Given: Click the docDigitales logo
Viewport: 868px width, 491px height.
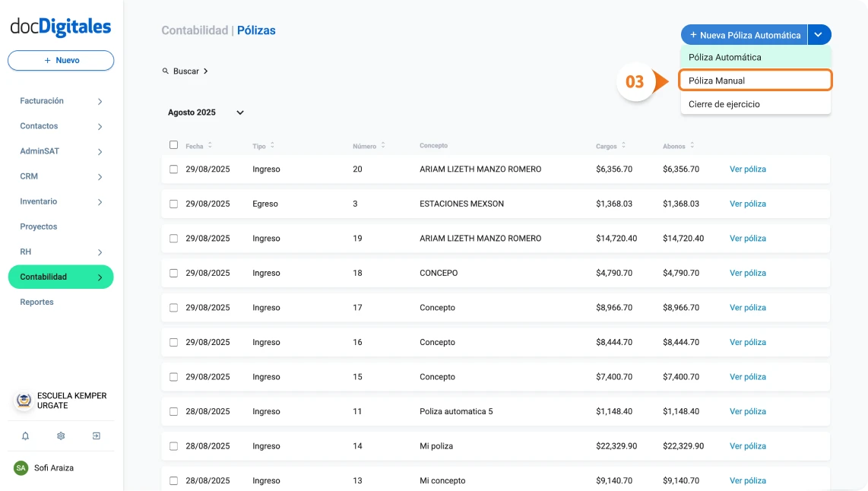Looking at the screenshot, I should click(61, 25).
